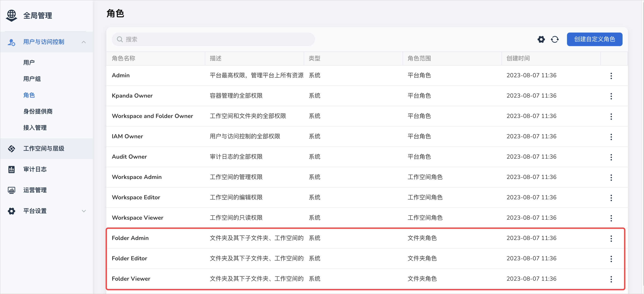
Task: Focus the 搜索 input field
Action: point(213,39)
